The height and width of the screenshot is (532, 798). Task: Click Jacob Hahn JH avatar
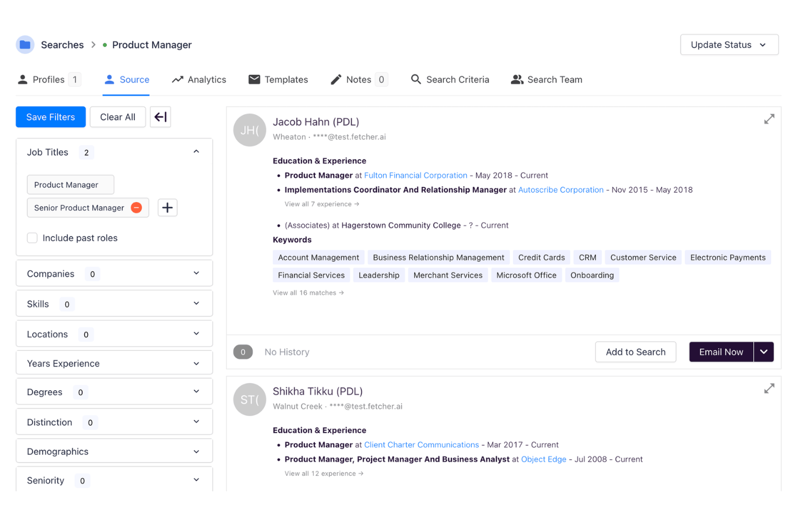tap(250, 130)
